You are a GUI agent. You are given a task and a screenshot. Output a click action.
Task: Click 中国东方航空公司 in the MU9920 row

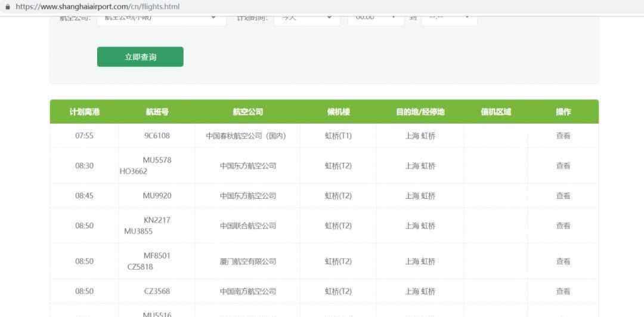tap(247, 196)
